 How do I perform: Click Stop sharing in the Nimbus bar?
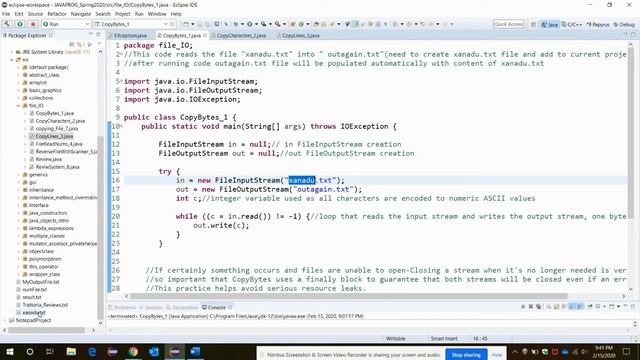466,355
